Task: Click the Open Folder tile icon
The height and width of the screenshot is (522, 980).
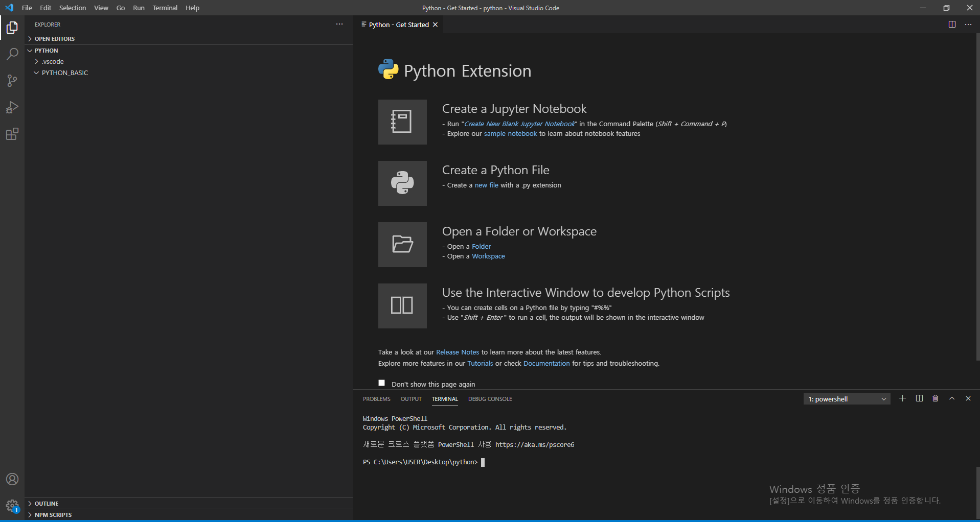Action: [x=402, y=245]
